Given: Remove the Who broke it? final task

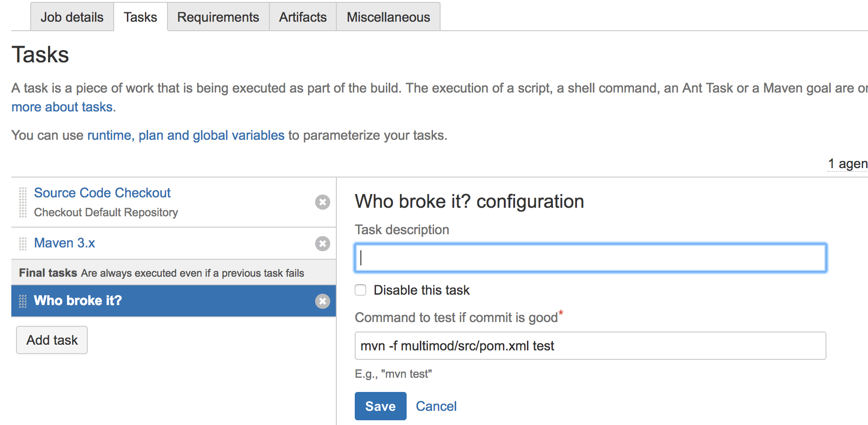Looking at the screenshot, I should [322, 301].
